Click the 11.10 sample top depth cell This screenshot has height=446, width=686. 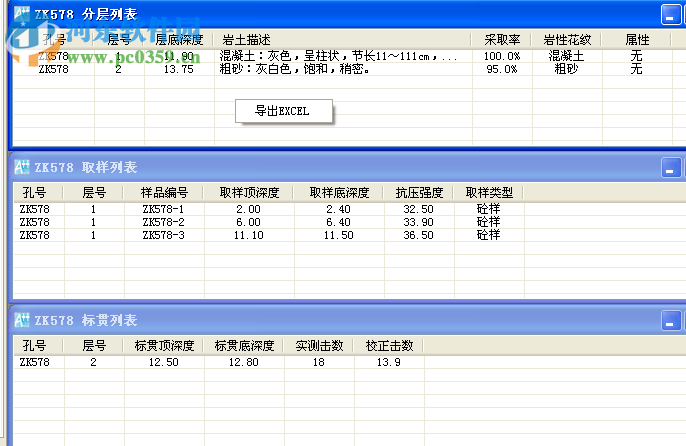[248, 235]
